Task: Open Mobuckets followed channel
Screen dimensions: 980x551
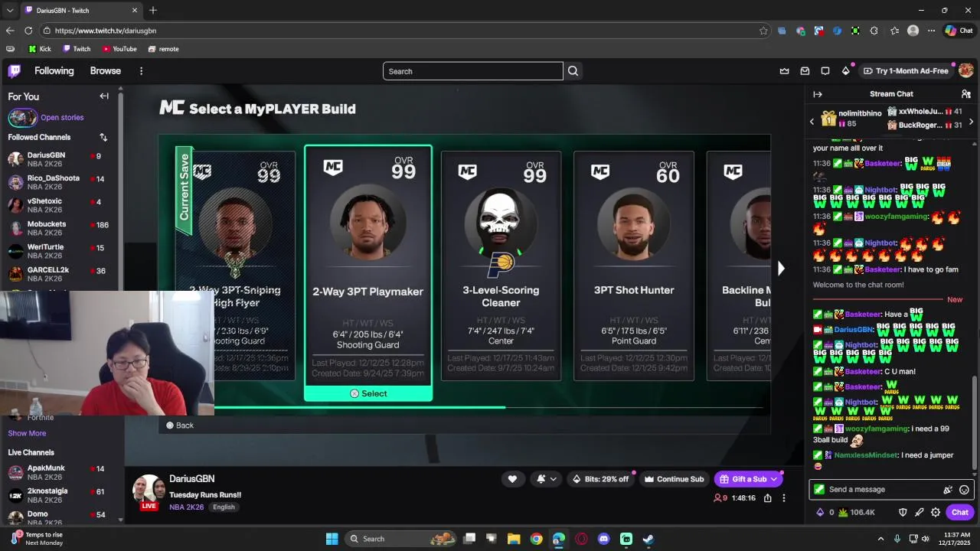Action: [x=60, y=228]
